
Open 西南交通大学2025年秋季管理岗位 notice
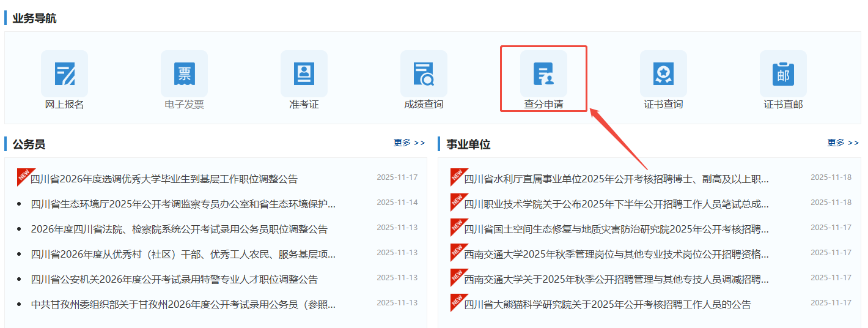616,254
